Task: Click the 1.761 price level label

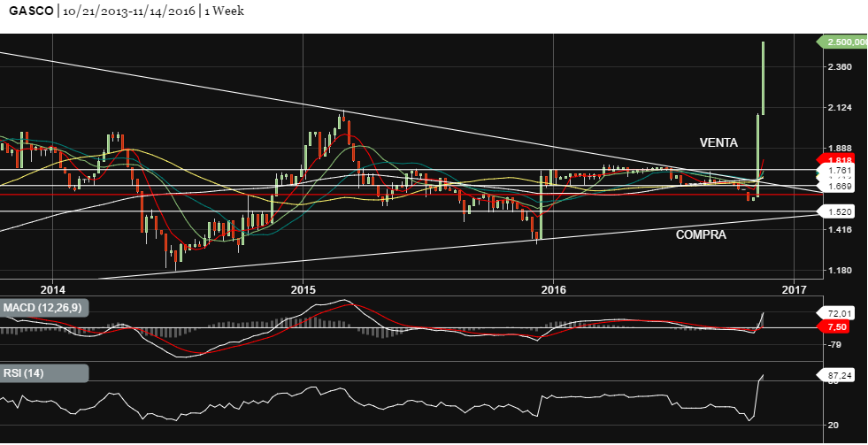Action: point(839,170)
